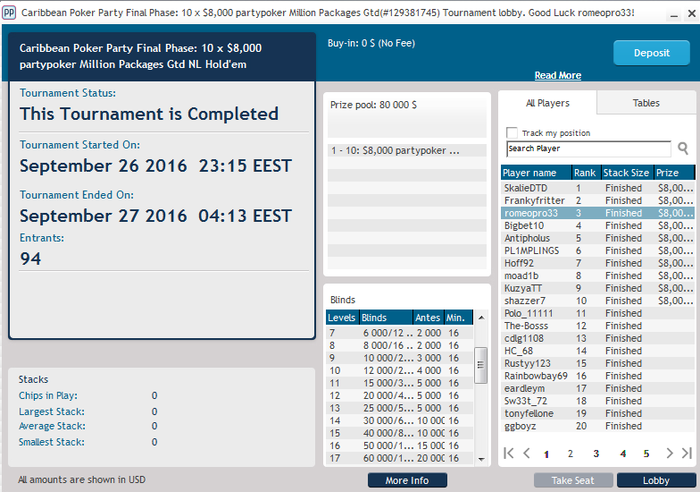Select player ggboyz row
Image resolution: width=700 pixels, height=492 pixels.
pos(598,425)
